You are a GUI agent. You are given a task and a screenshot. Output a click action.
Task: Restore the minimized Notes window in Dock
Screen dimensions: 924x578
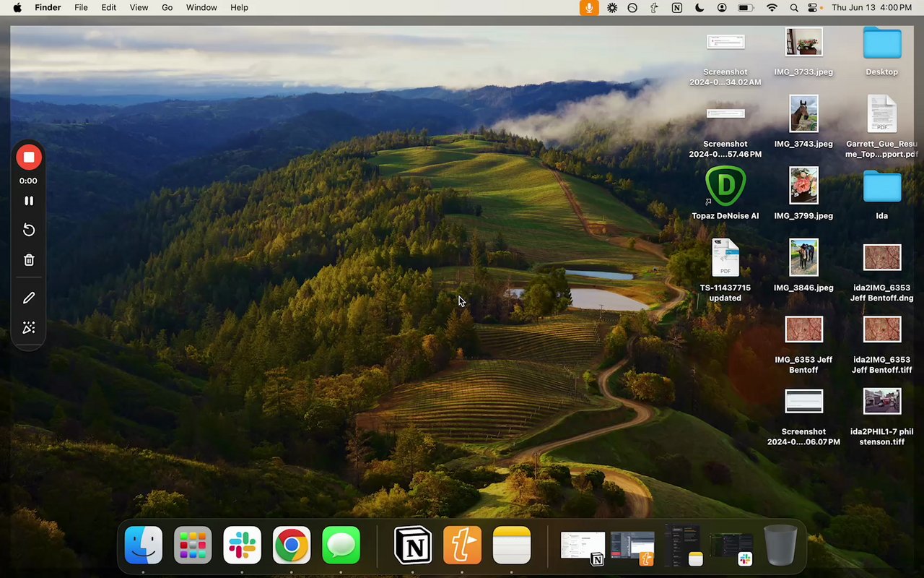coord(683,545)
